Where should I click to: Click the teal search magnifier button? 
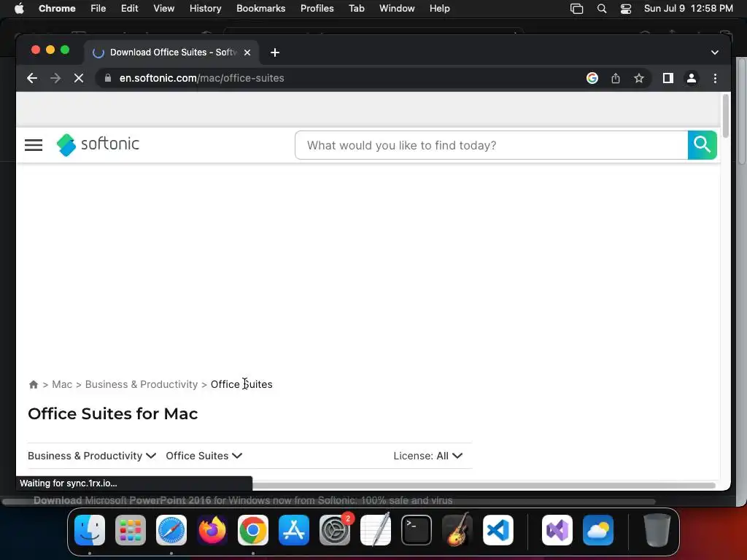point(702,145)
